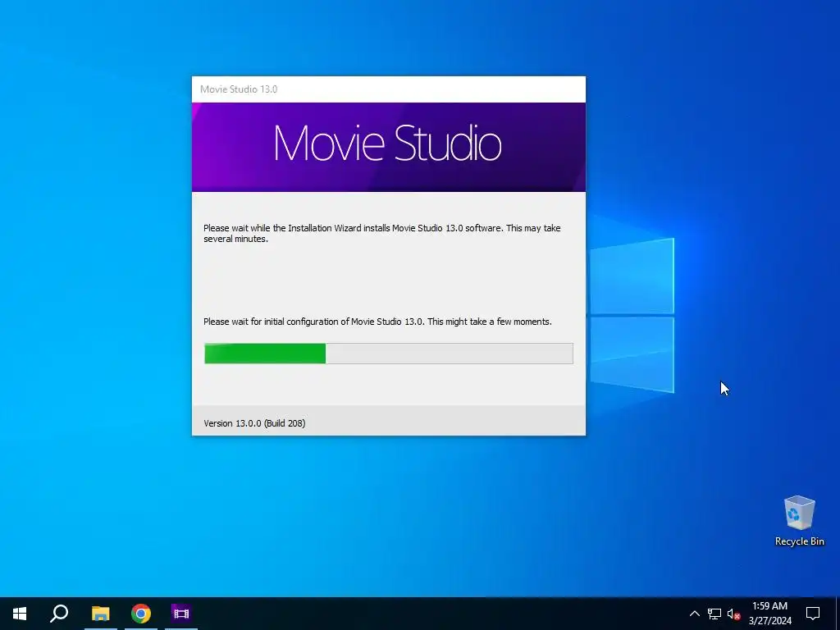Image resolution: width=840 pixels, height=630 pixels.
Task: Open the network status tray icon
Action: point(714,614)
